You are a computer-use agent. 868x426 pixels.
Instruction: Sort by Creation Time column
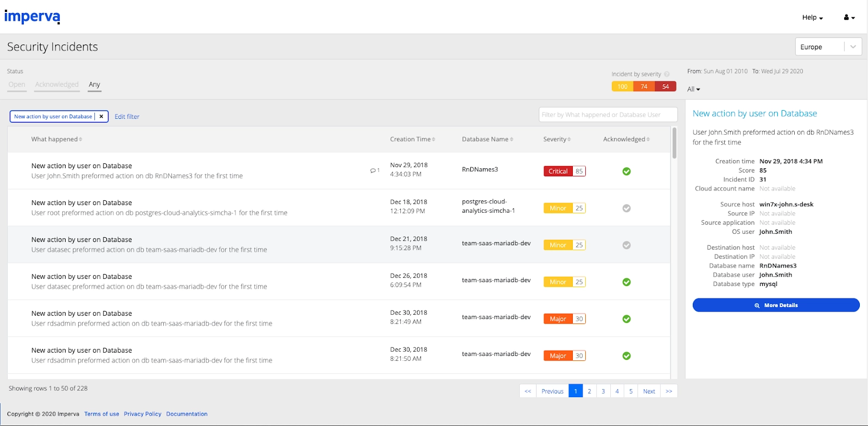[x=412, y=139]
